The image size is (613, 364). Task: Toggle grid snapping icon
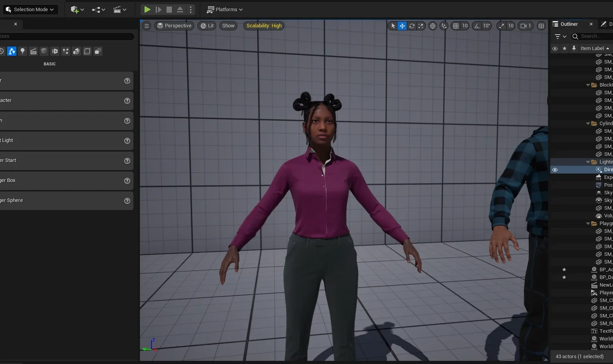click(455, 26)
